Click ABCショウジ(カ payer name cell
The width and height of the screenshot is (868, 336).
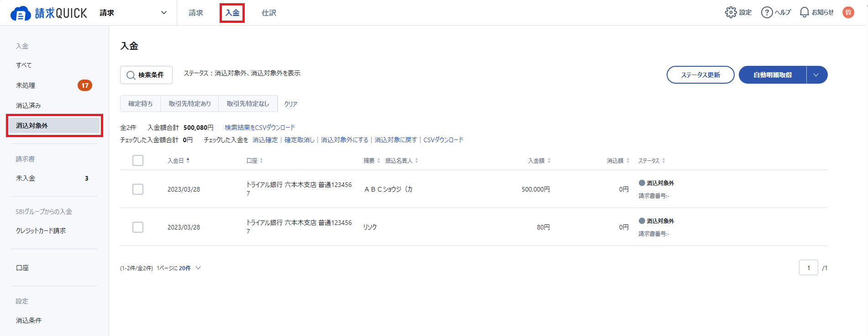(x=389, y=189)
